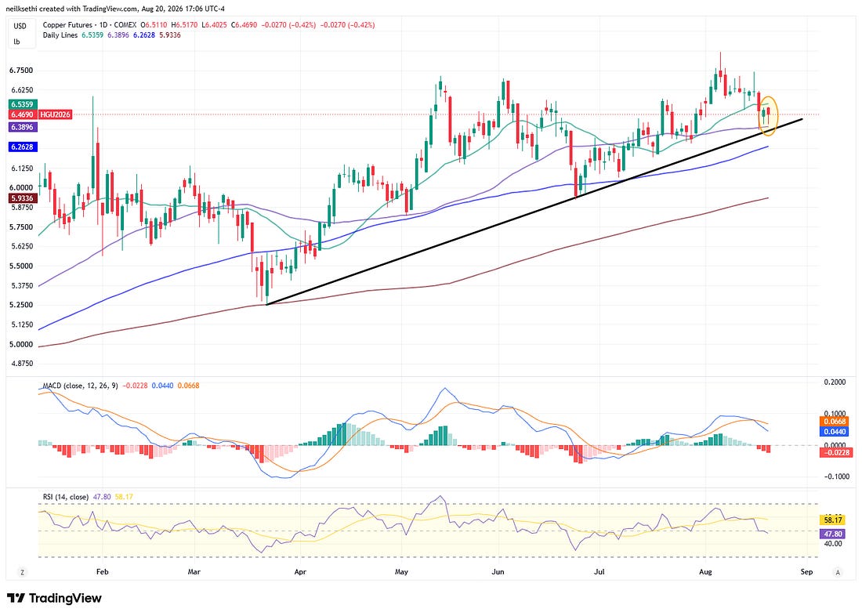The width and height of the screenshot is (862, 616).
Task: Click the 47.80 purple RSI label
Action: [x=833, y=534]
